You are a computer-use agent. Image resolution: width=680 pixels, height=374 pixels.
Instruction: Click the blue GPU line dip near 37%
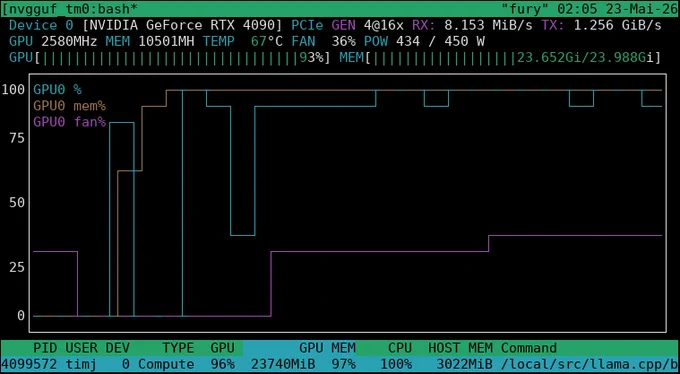243,235
